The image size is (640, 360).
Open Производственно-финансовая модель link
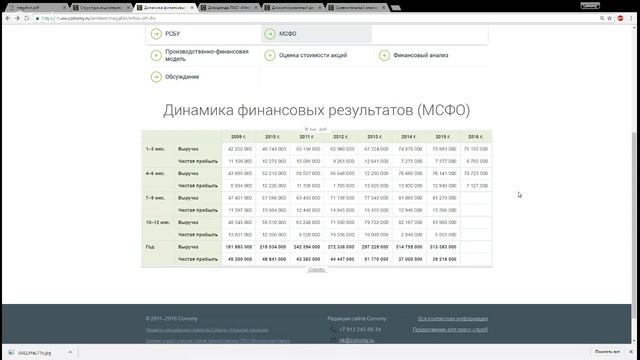(x=207, y=55)
